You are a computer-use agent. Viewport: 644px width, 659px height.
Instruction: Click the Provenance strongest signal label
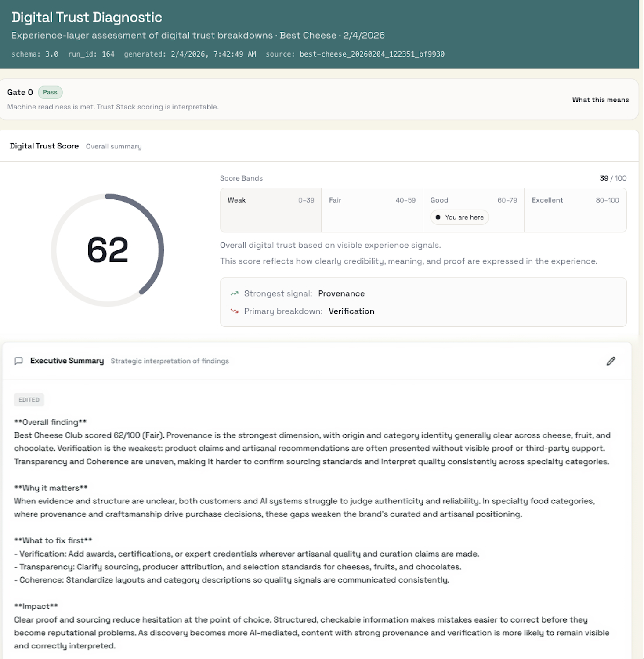[342, 293]
